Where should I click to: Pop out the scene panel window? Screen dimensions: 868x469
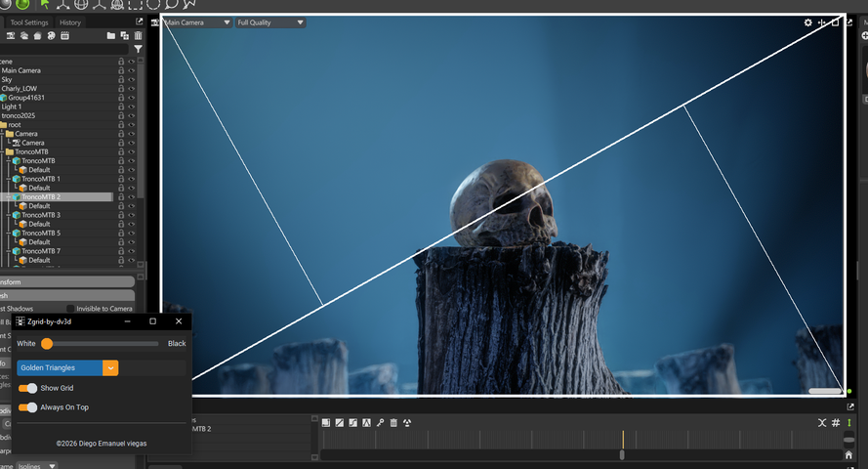(139, 21)
